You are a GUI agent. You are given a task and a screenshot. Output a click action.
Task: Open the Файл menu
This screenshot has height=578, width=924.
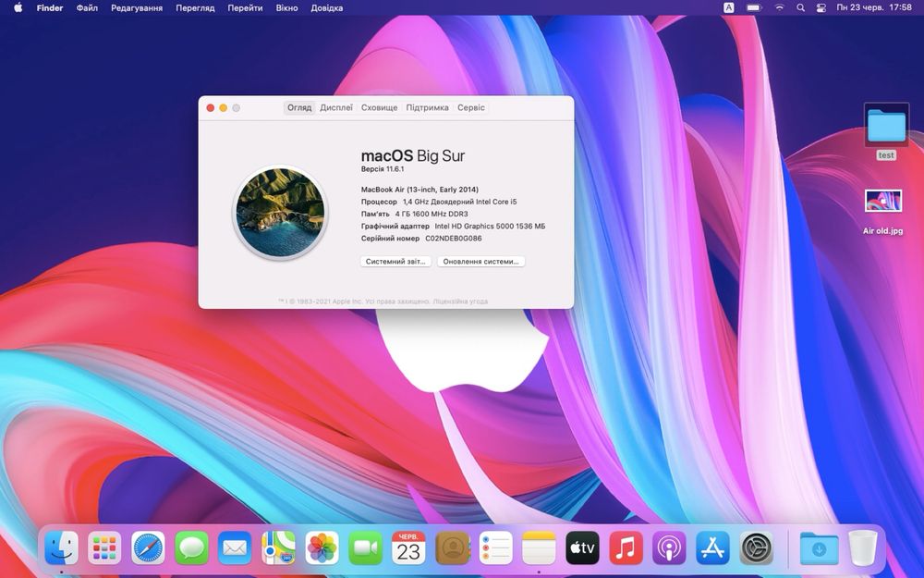(87, 7)
